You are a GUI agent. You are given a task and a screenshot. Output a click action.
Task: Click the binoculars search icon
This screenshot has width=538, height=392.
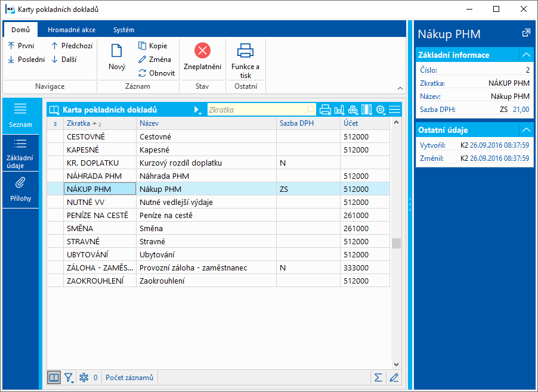click(x=353, y=110)
